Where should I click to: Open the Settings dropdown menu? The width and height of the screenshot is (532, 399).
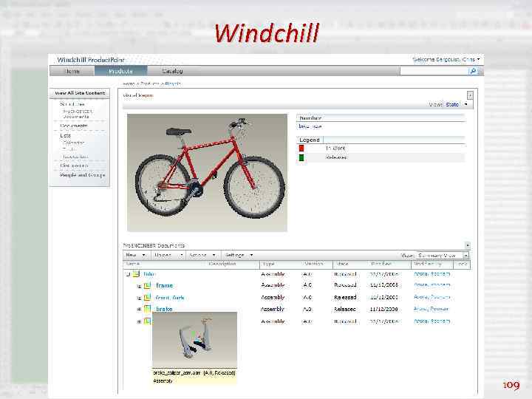click(x=239, y=255)
